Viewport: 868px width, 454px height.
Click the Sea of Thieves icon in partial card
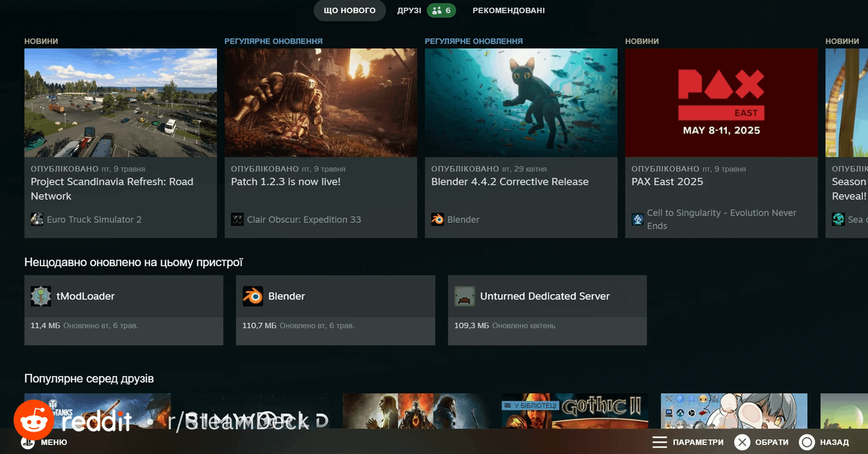click(838, 219)
